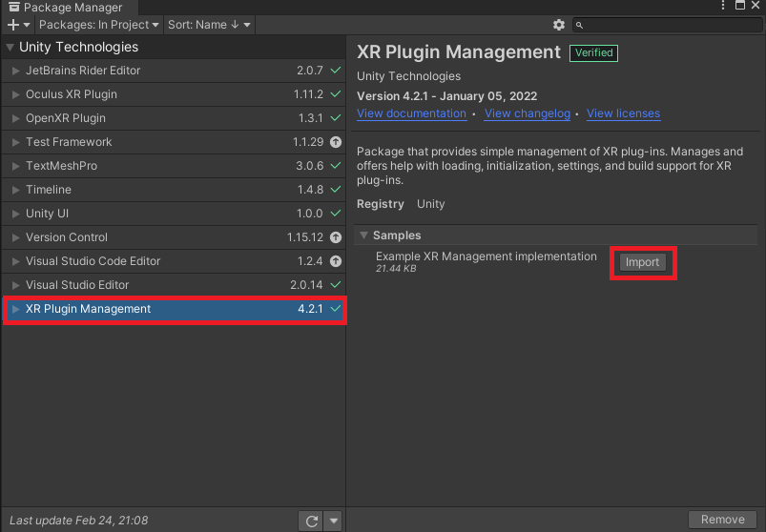Click the checkmark beside Oculus XR Plugin
Viewport: 766px width, 532px height.
click(x=336, y=94)
